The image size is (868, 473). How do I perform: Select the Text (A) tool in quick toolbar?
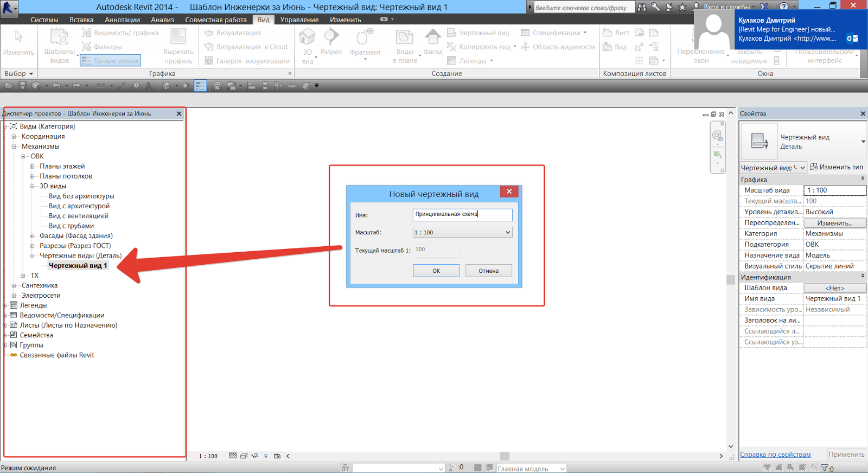coord(149,86)
